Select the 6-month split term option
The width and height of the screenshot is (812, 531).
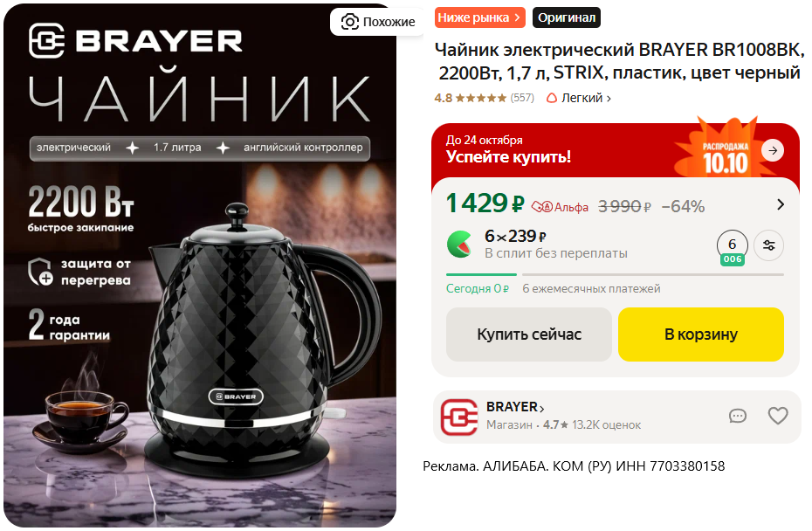click(x=732, y=248)
